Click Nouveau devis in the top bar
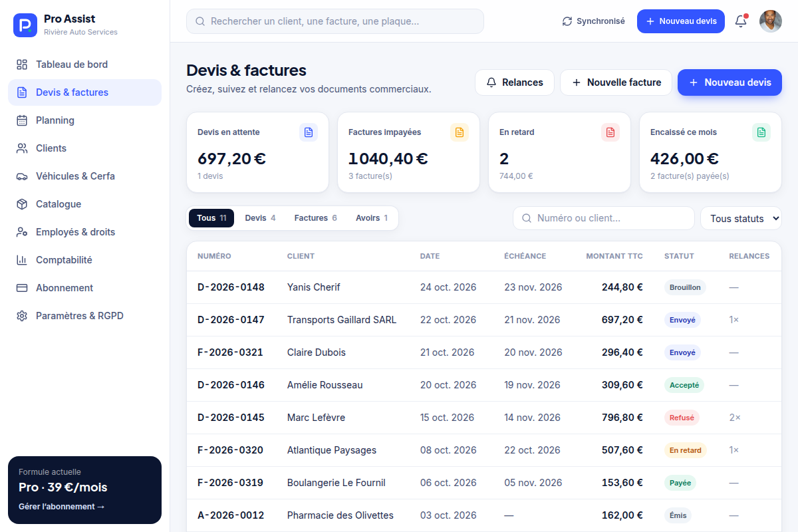Image resolution: width=798 pixels, height=532 pixels. click(x=681, y=21)
